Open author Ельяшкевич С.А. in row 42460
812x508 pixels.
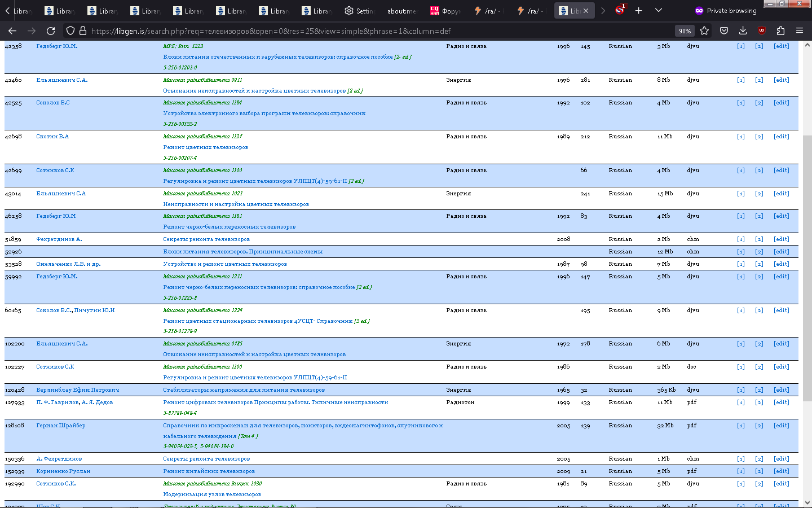click(62, 80)
